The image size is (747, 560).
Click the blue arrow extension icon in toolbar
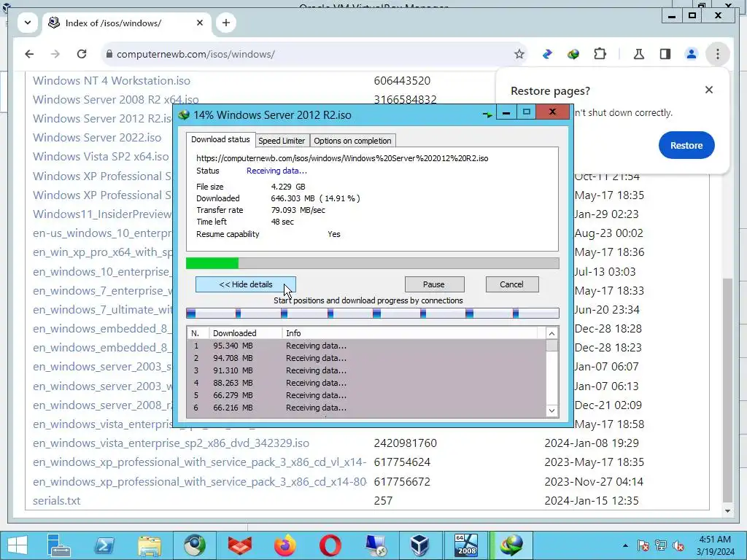(547, 54)
